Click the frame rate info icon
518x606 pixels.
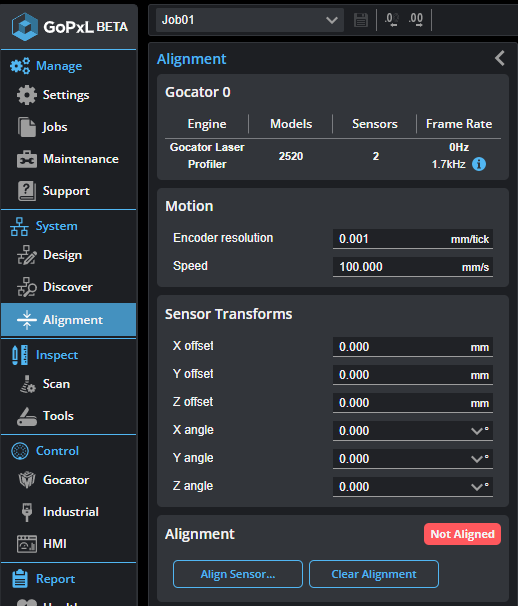[479, 164]
